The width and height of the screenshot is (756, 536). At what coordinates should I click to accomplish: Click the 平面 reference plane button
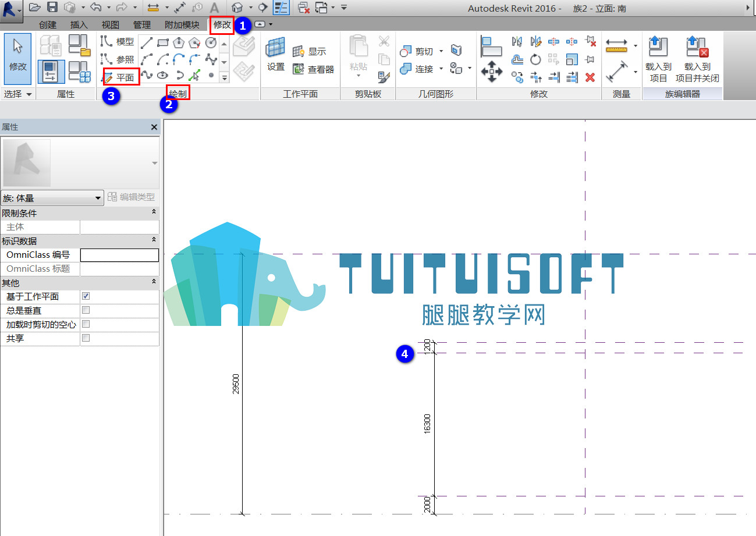click(x=121, y=77)
